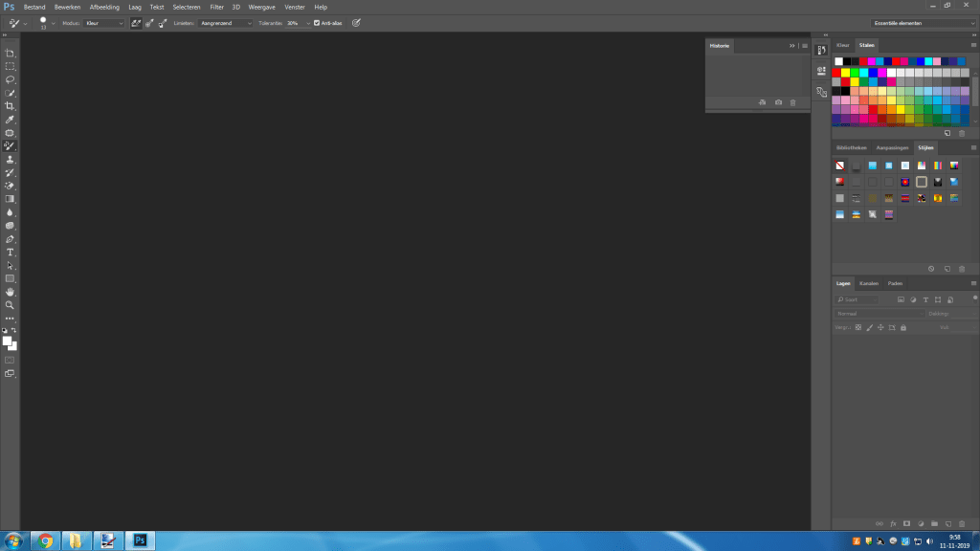Switch to the Kanalen tab
Image resolution: width=980 pixels, height=551 pixels.
[869, 283]
